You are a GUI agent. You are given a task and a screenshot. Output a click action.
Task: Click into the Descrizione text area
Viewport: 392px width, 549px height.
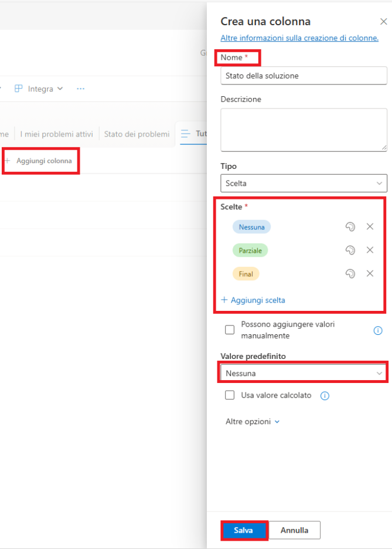(304, 130)
